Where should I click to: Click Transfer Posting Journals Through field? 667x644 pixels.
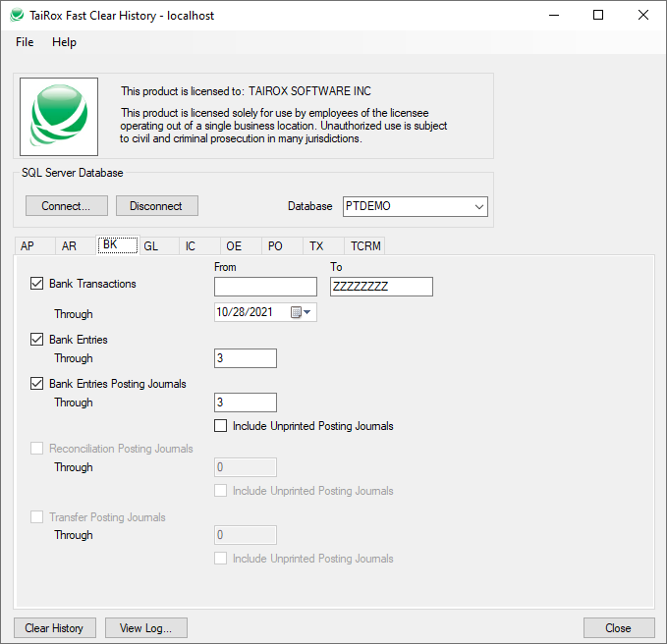click(x=246, y=535)
